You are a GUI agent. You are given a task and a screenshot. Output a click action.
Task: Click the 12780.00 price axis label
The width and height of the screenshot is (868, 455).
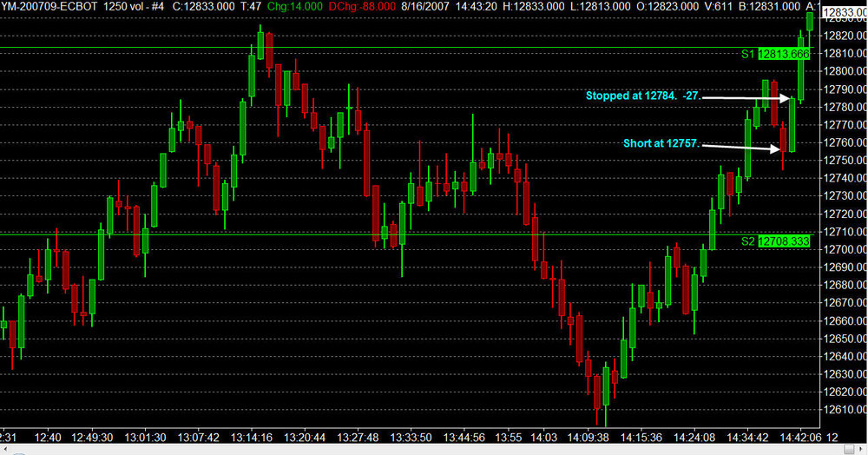point(845,106)
